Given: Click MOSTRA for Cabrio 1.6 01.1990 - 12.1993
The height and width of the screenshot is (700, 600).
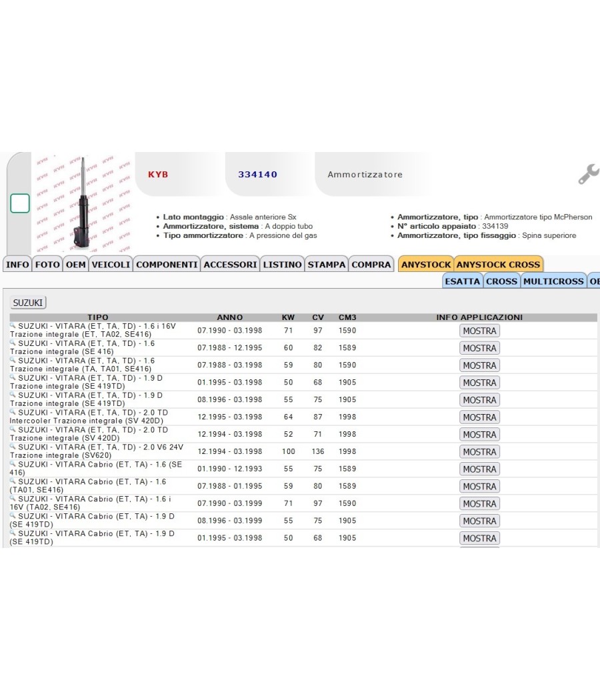Looking at the screenshot, I should 479,469.
